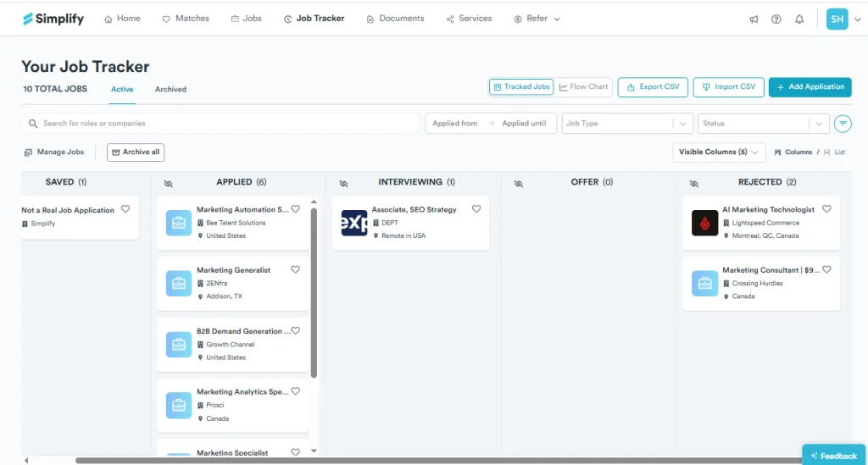Favorite the Not a Real Job Application card

[125, 209]
